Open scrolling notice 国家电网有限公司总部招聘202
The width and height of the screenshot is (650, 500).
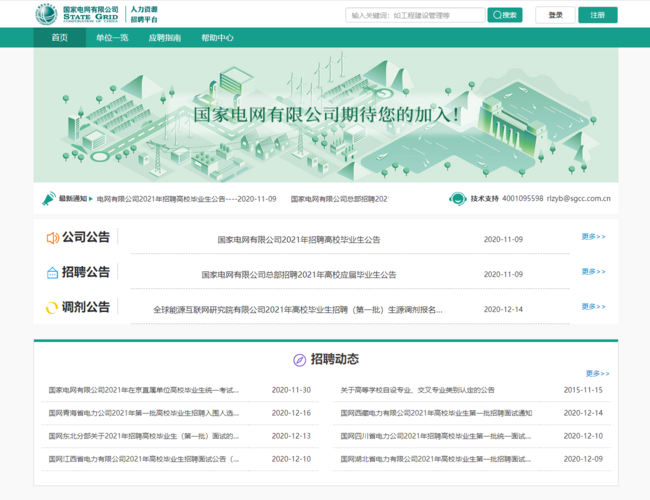click(339, 199)
